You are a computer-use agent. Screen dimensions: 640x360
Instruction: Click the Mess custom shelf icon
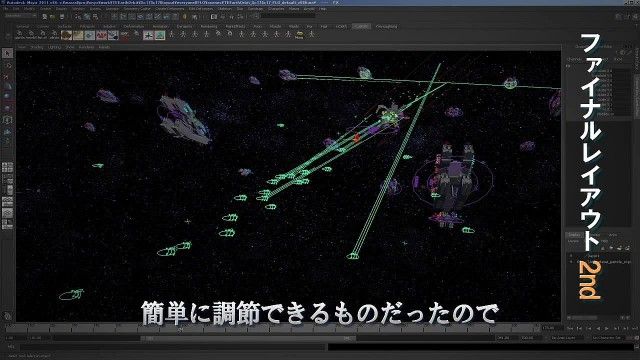(x=300, y=35)
